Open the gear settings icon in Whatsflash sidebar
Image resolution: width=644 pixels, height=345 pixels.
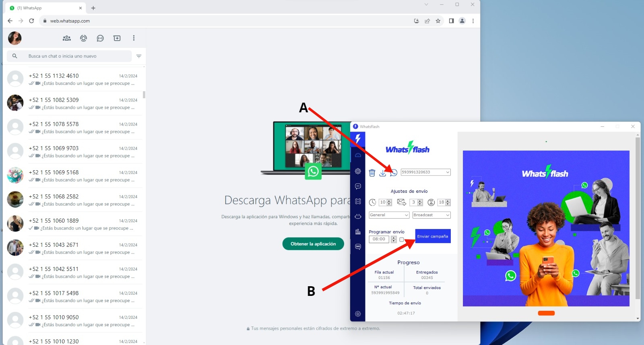(x=358, y=171)
